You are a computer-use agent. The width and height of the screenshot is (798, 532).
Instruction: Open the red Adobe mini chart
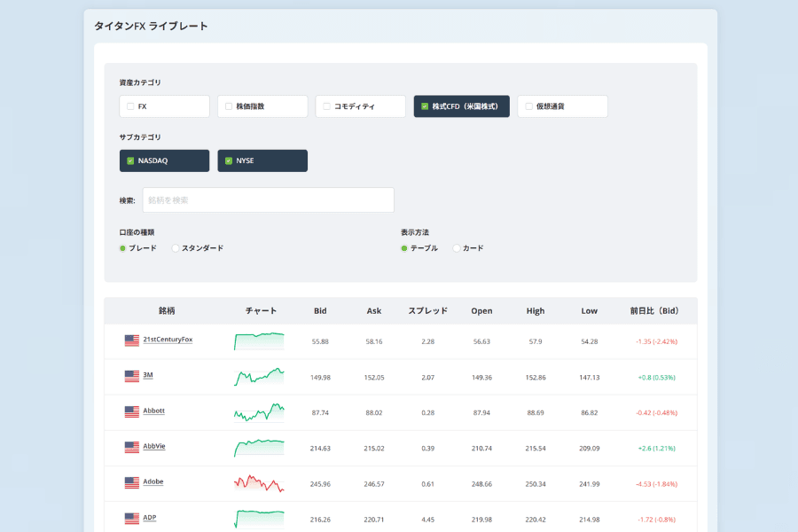click(x=259, y=483)
